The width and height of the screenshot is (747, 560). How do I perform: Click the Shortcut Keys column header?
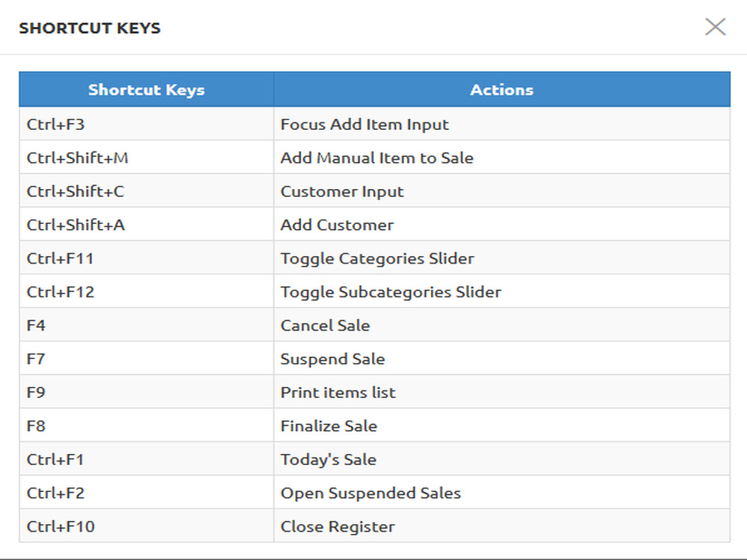click(146, 90)
